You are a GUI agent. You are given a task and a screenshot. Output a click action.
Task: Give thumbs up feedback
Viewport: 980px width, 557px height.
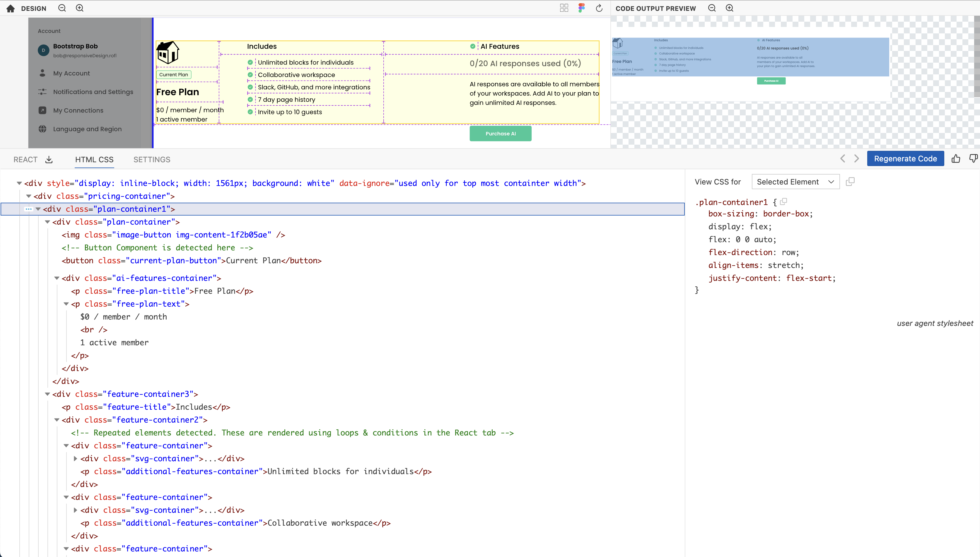(956, 159)
